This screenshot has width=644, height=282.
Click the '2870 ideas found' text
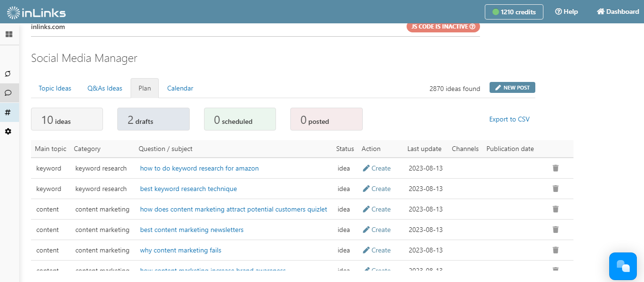(455, 89)
